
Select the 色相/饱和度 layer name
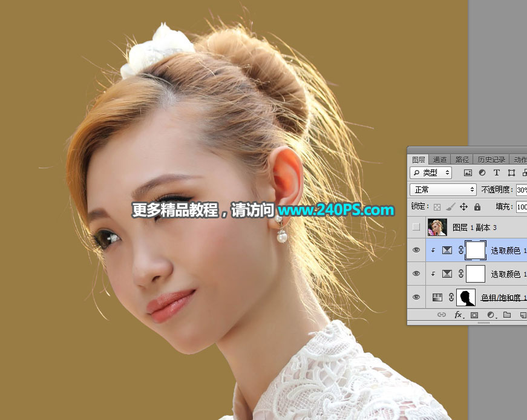503,298
